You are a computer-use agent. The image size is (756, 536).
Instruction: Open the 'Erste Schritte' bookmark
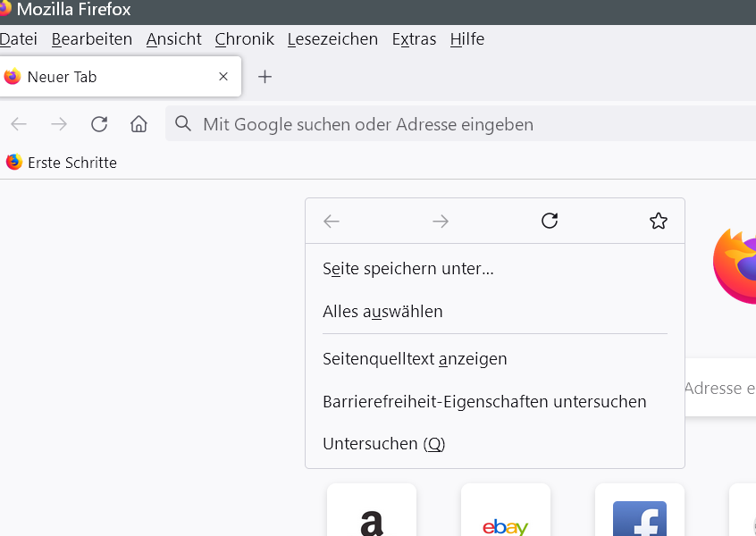pyautogui.click(x=63, y=163)
